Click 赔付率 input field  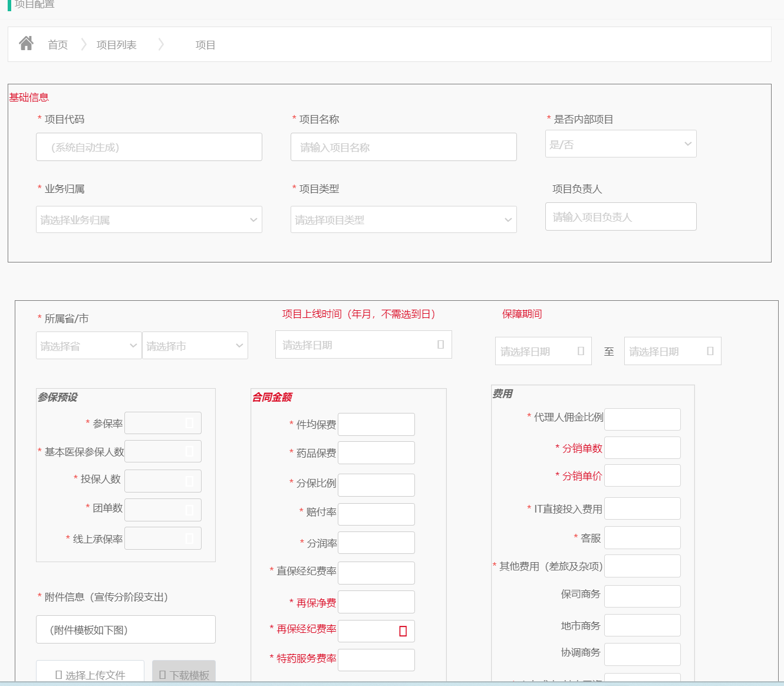point(376,514)
